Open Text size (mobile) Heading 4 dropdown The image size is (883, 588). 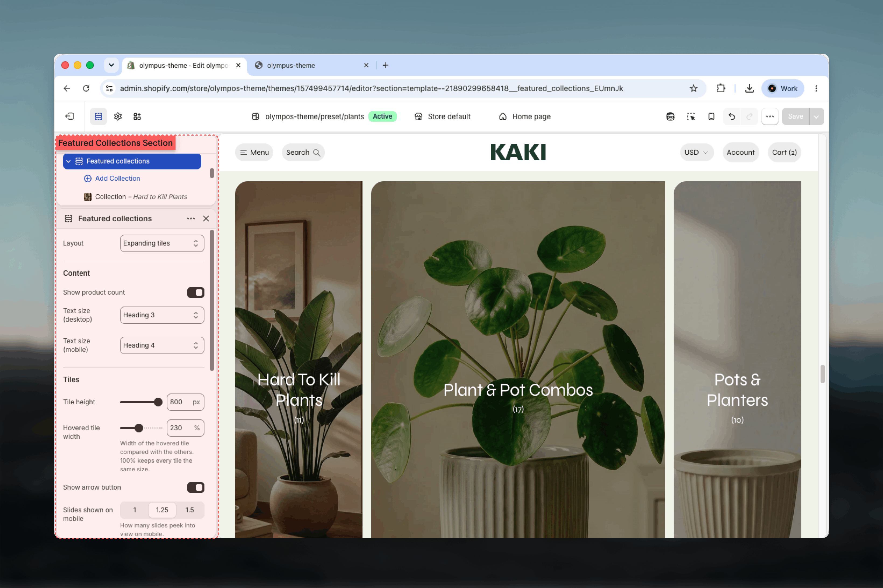coord(162,345)
